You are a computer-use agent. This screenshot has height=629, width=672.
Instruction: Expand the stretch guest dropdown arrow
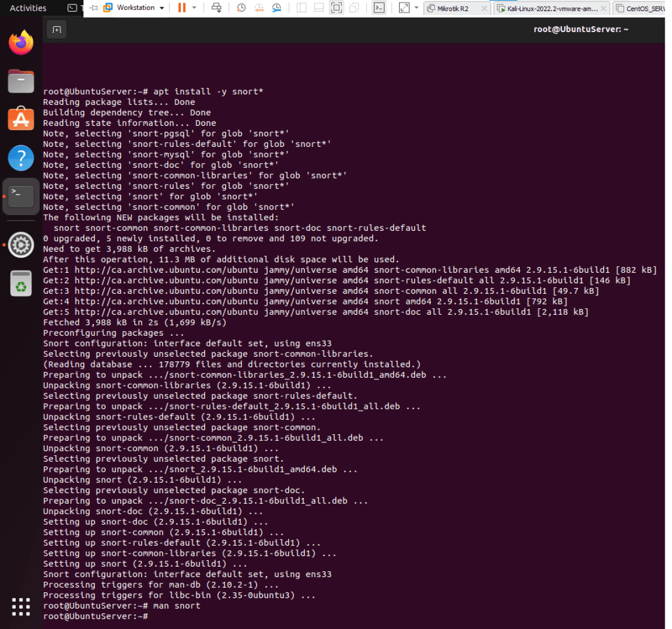click(417, 8)
